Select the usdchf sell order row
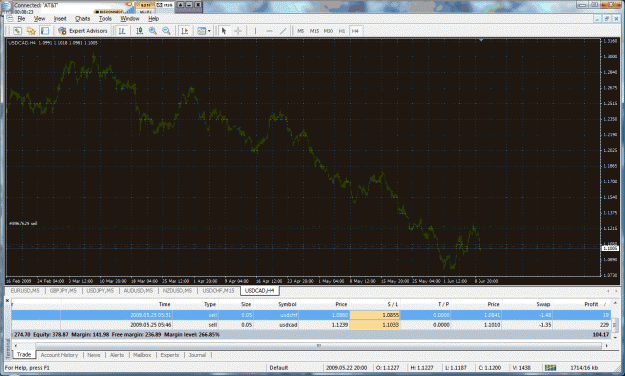Screen dimensions: 625x376 pyautogui.click(x=311, y=315)
